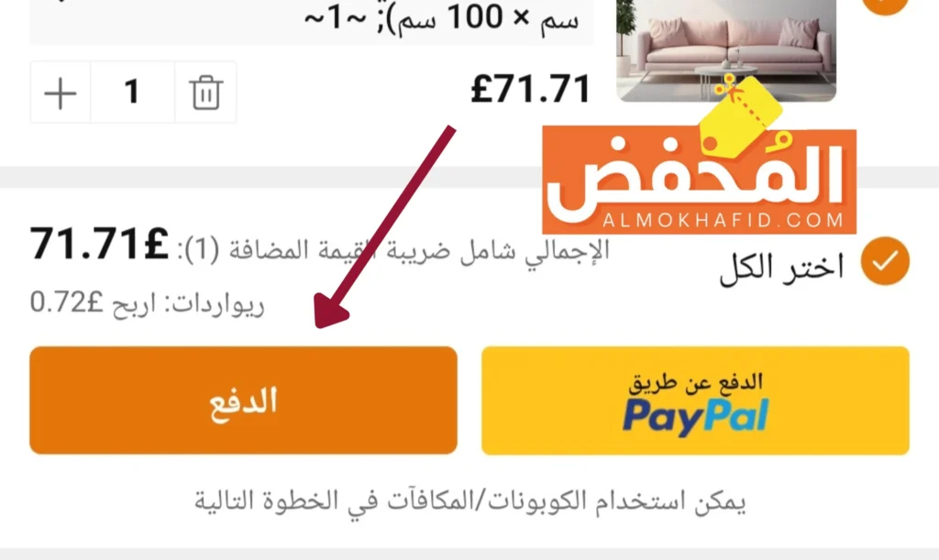Select the اختر الكل label text
The image size is (939, 560).
click(x=781, y=266)
